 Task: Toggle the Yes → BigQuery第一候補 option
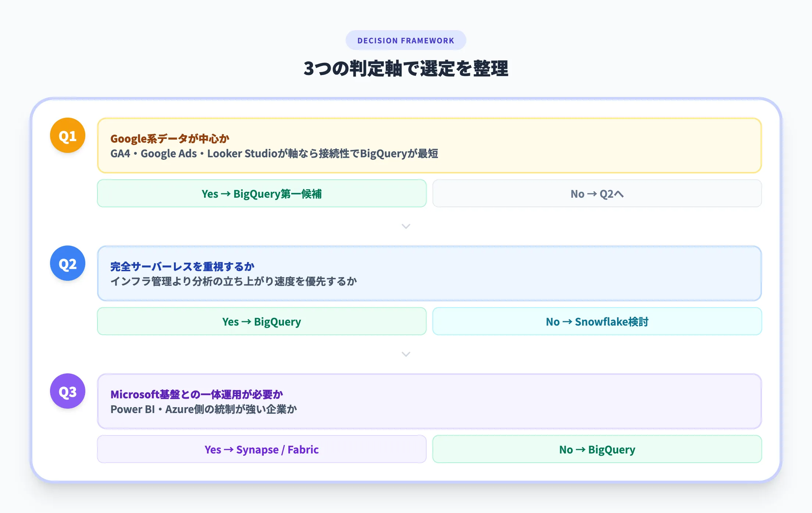coord(261,194)
